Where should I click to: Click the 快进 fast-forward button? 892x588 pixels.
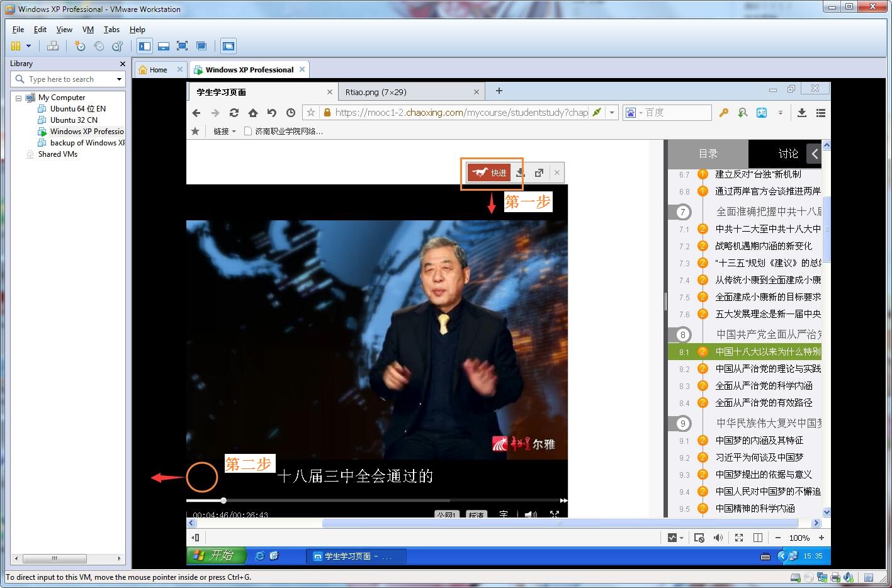(x=489, y=172)
